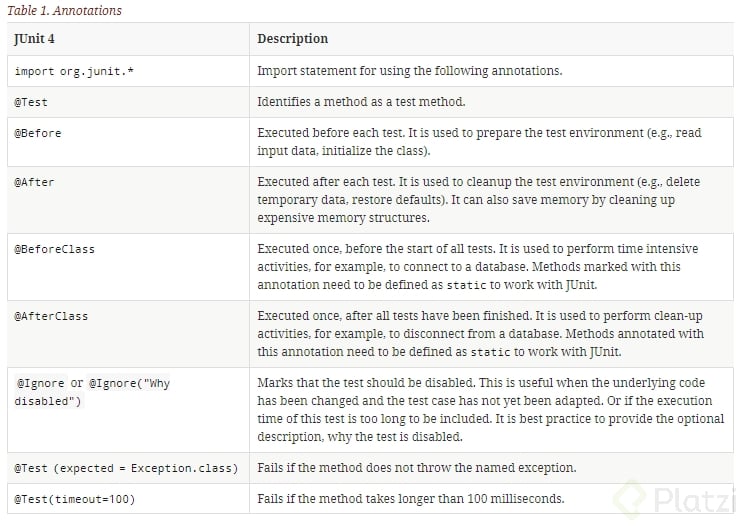744x526 pixels.
Task: Select the 'Description' column header
Action: (x=292, y=39)
